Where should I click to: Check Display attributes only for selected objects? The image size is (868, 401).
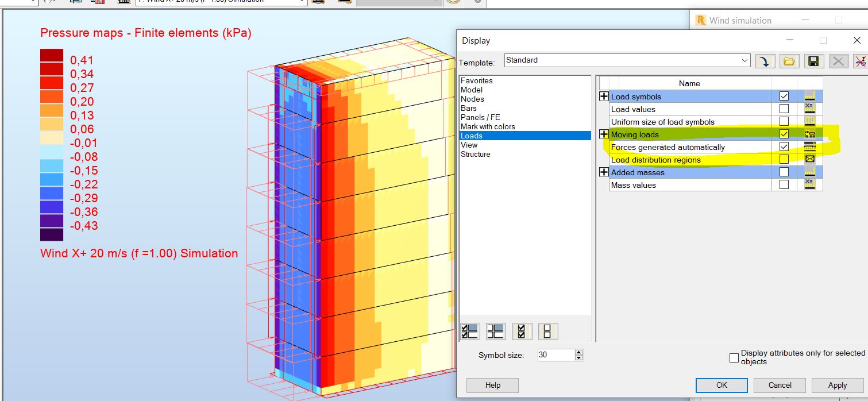(734, 357)
